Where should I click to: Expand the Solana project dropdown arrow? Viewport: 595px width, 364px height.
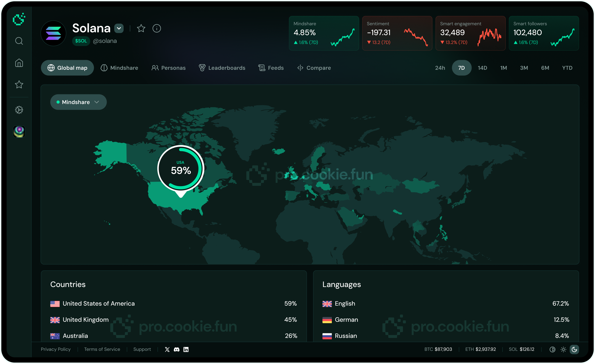coord(119,28)
